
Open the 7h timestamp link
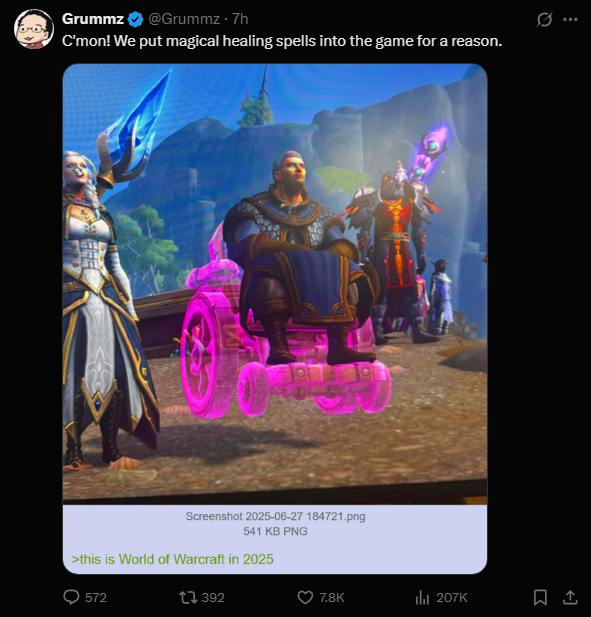point(240,19)
